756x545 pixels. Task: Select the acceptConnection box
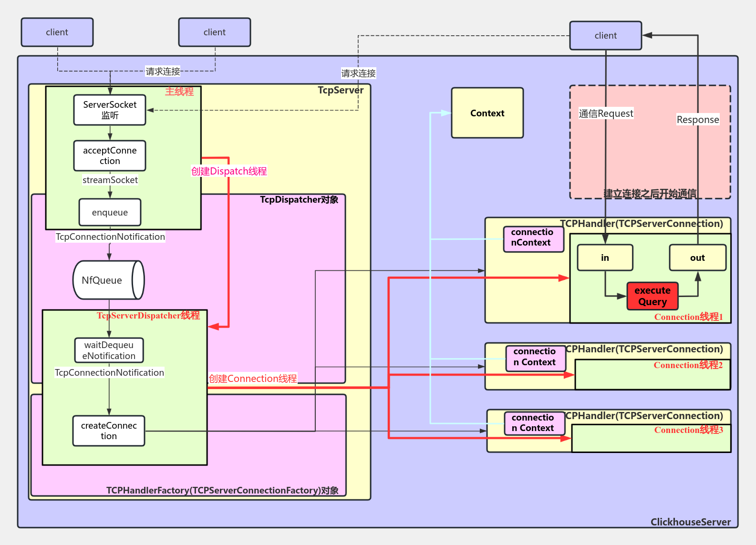(x=110, y=155)
